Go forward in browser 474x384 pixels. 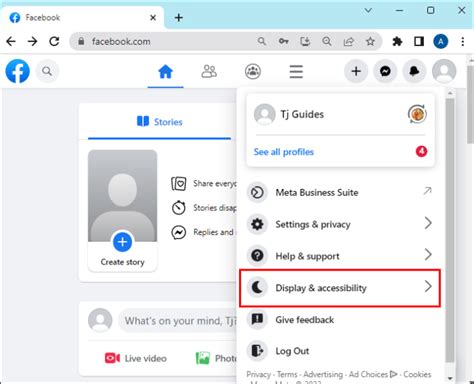pyautogui.click(x=32, y=41)
